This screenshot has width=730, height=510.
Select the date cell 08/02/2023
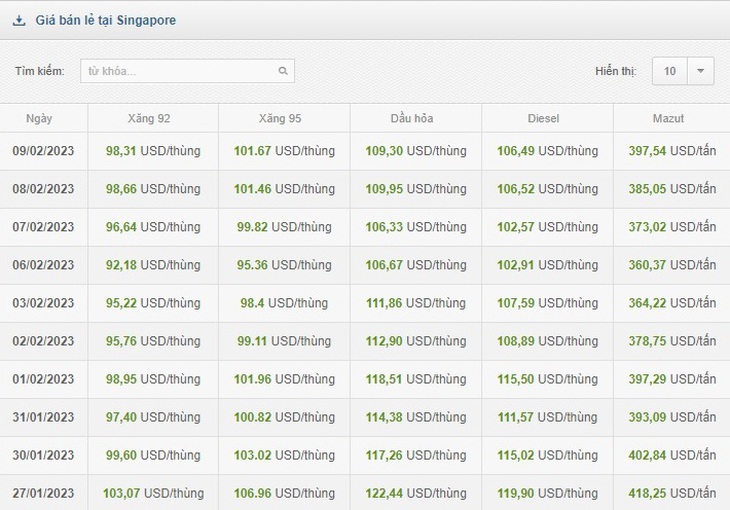click(43, 189)
